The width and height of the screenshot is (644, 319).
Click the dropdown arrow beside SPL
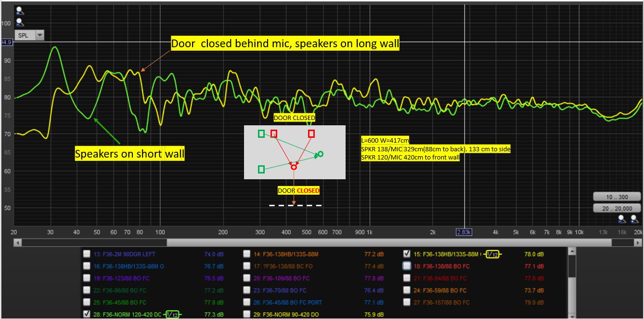tap(39, 35)
